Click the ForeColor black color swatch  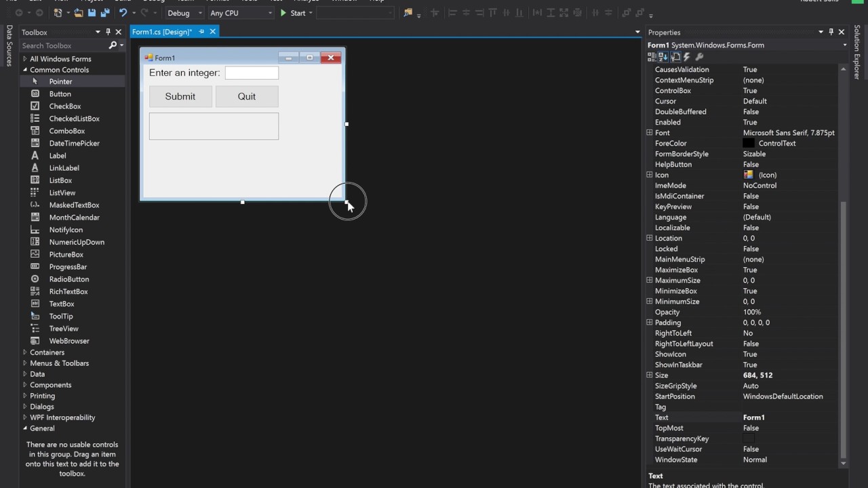[749, 144]
